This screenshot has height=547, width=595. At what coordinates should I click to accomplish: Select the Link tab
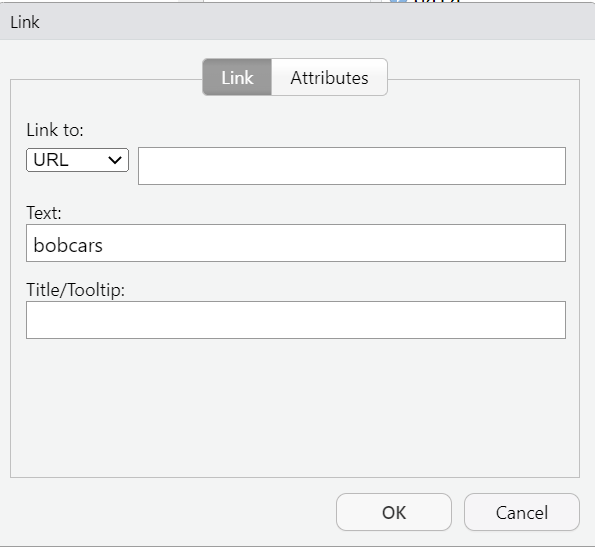tap(237, 77)
